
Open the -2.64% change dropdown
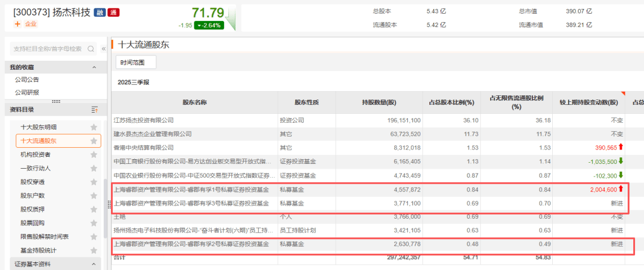[209, 25]
